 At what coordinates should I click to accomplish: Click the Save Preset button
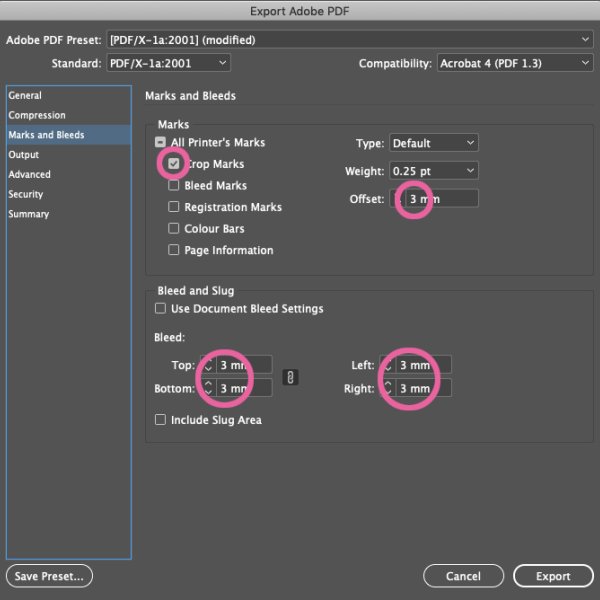pyautogui.click(x=49, y=576)
